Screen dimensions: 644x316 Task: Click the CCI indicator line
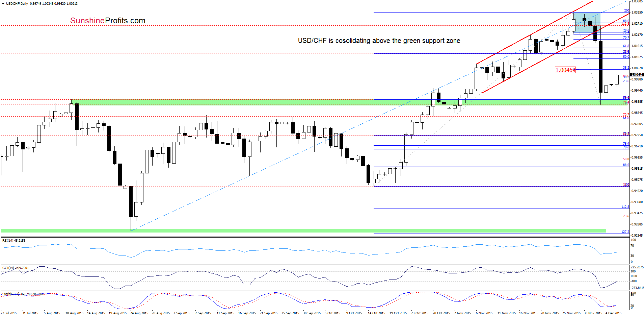coord(308,277)
